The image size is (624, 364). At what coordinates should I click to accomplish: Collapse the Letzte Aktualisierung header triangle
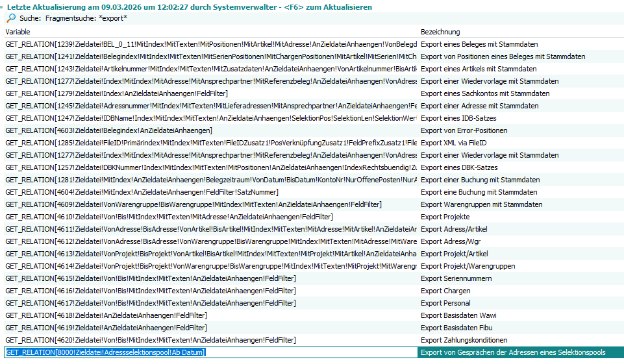click(3, 7)
